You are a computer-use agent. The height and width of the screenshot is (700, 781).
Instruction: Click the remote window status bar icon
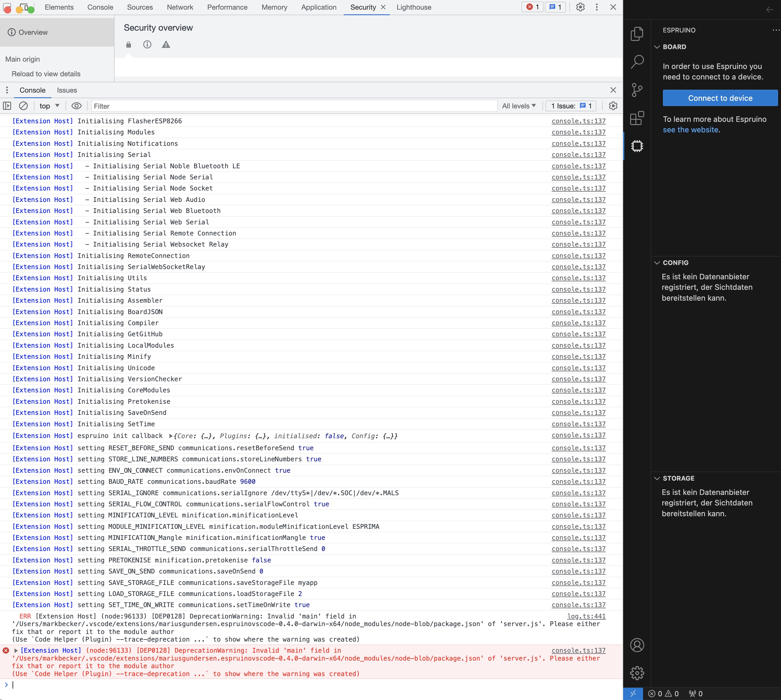pyautogui.click(x=633, y=694)
